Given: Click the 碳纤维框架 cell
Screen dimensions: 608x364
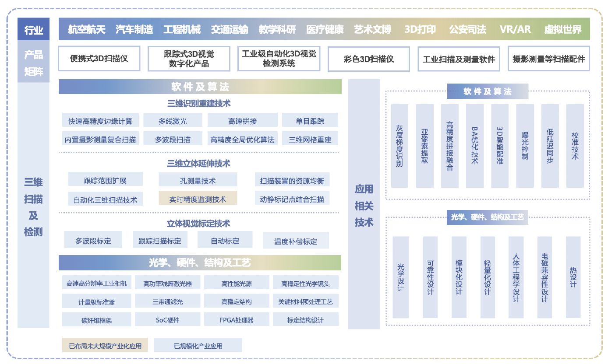Looking at the screenshot, I should [x=96, y=319].
